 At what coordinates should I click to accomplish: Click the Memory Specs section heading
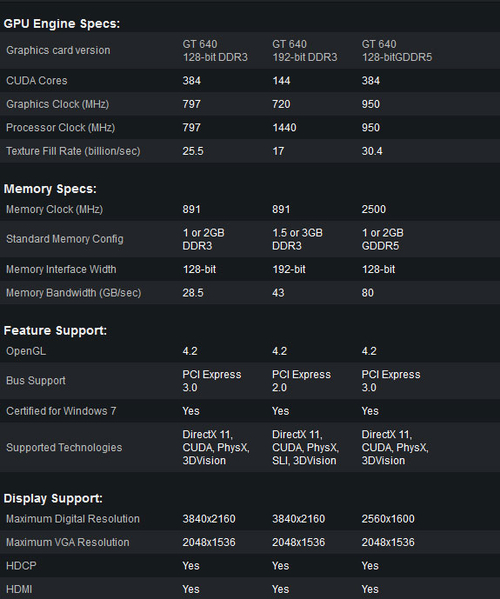pyautogui.click(x=50, y=189)
